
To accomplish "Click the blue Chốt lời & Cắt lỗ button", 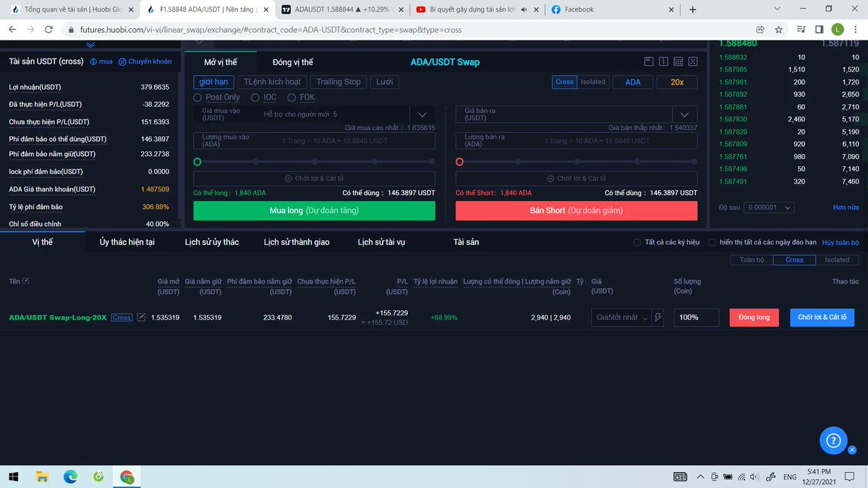I will coord(822,317).
